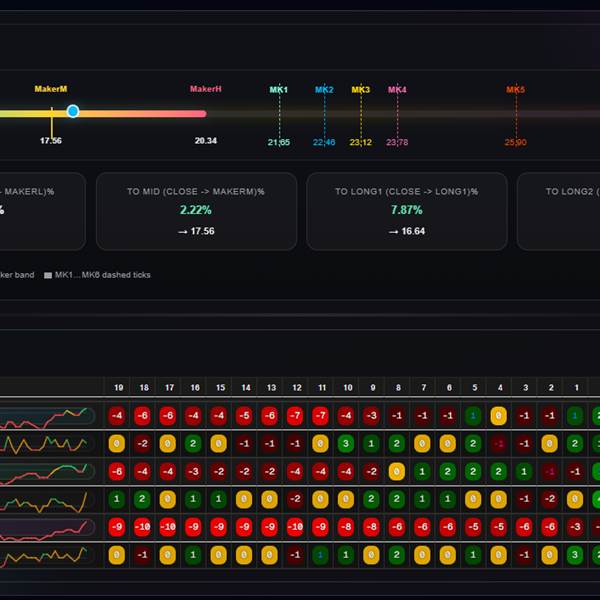Click the gradient Maker band bar
The height and width of the screenshot is (600, 600).
pos(103,114)
